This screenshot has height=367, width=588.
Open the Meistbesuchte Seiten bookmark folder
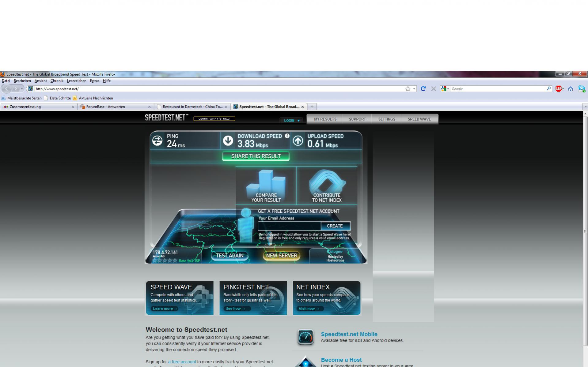point(21,98)
